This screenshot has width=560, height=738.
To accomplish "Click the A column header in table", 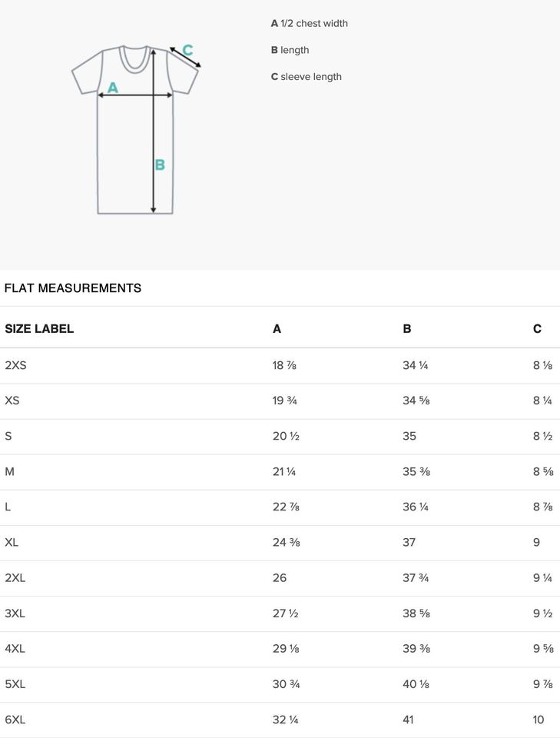I will click(277, 329).
